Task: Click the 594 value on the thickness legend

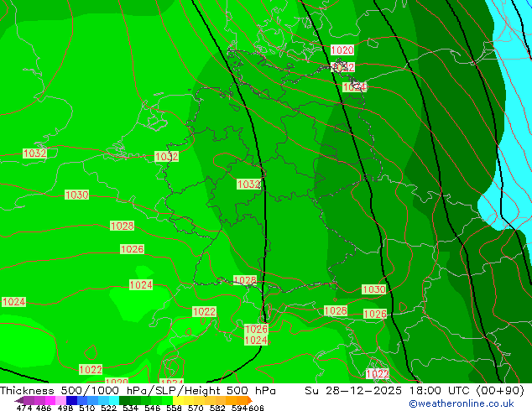Action: (239, 408)
